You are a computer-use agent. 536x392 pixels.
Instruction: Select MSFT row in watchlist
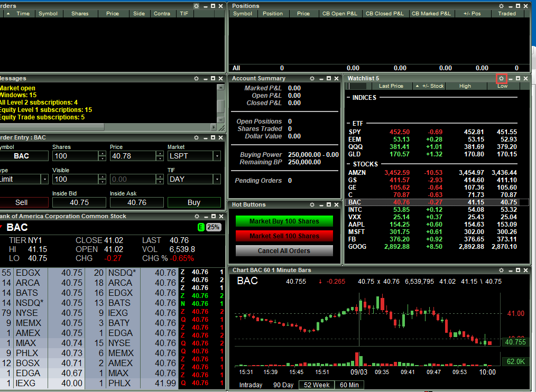coord(433,232)
